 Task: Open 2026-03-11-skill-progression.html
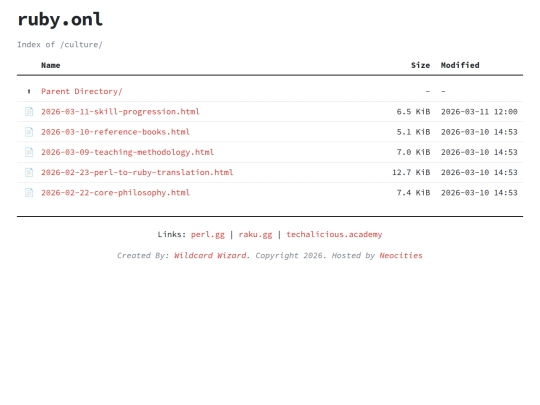[120, 112]
